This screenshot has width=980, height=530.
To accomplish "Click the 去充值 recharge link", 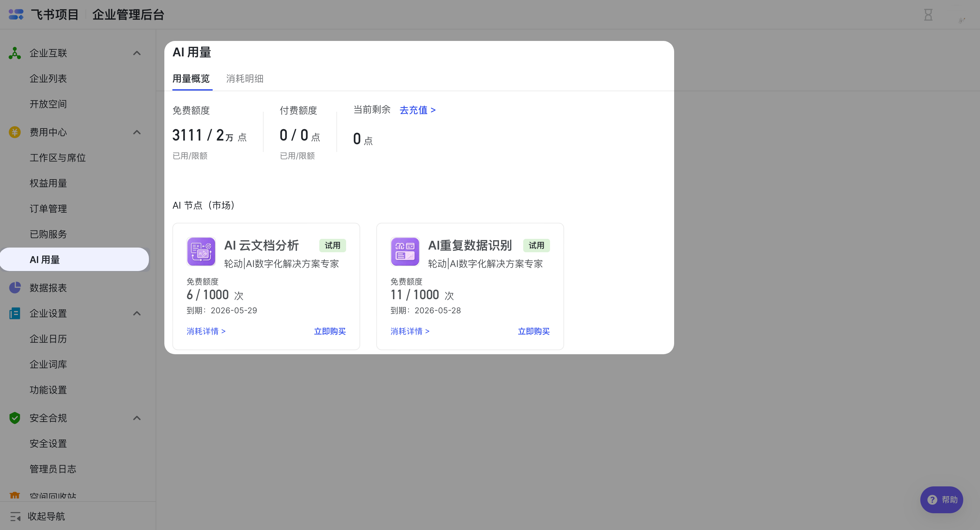I will (417, 110).
